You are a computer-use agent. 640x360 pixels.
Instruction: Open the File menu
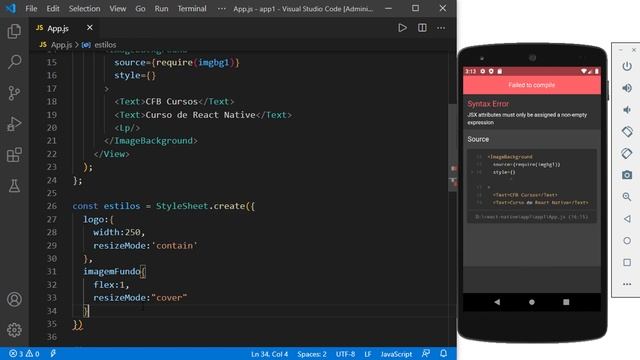click(31, 9)
